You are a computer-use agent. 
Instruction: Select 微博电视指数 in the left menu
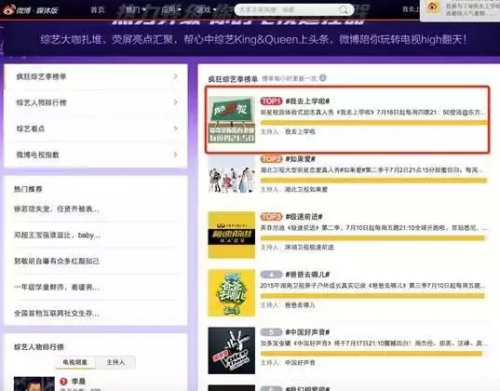click(96, 155)
